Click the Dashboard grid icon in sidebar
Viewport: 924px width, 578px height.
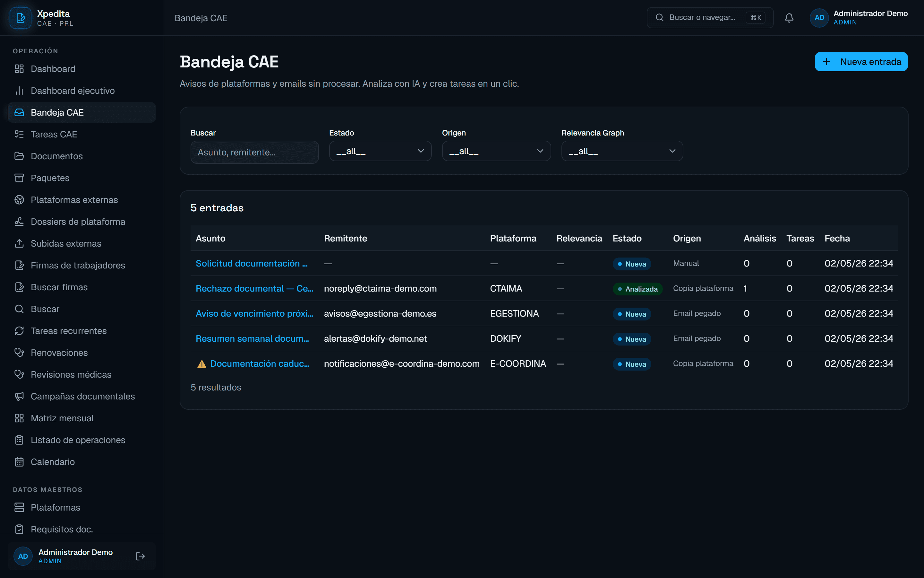[19, 69]
